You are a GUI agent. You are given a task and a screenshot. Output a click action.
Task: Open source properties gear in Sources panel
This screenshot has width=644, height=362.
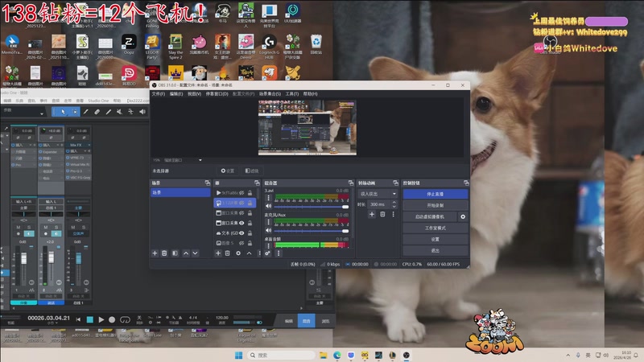pos(238,253)
